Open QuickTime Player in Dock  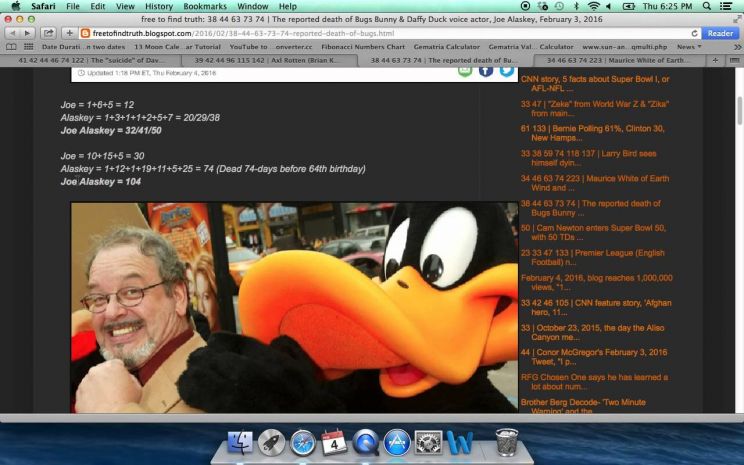click(x=365, y=442)
